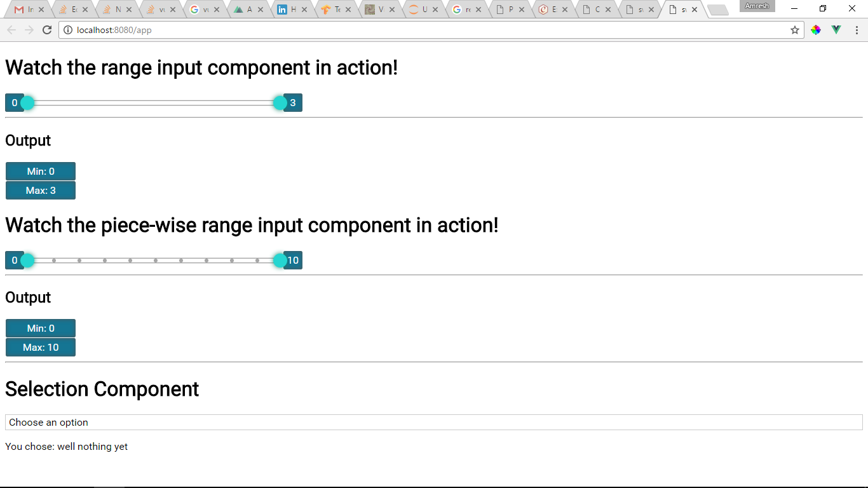Reload the localhost page
Viewport: 868px width, 488px height.
click(46, 30)
